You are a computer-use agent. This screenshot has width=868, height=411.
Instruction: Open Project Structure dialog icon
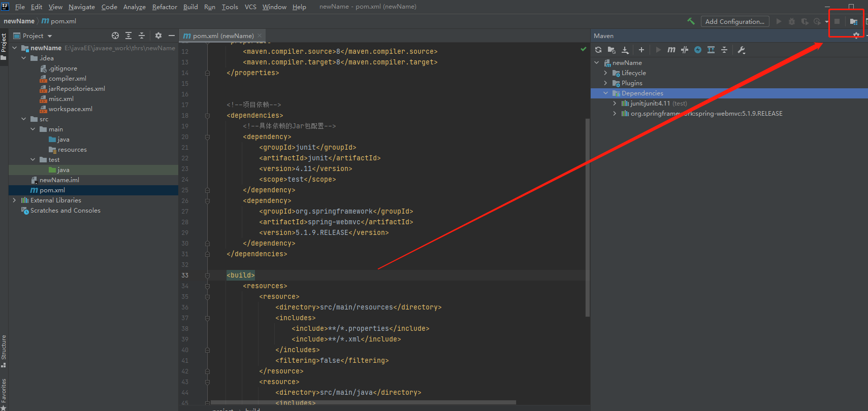[853, 21]
